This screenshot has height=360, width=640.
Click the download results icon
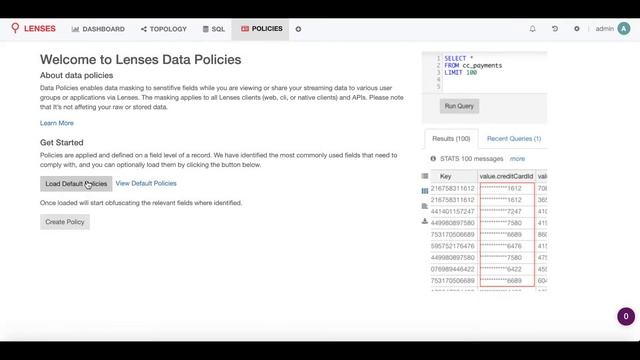click(424, 221)
